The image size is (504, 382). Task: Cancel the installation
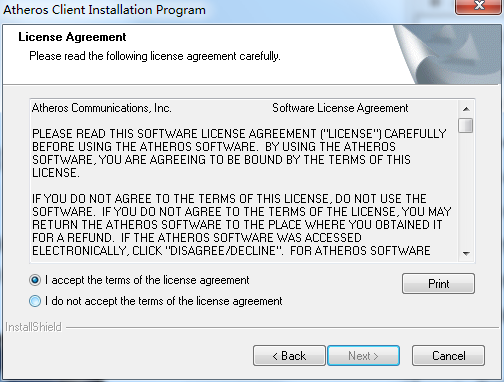click(448, 356)
